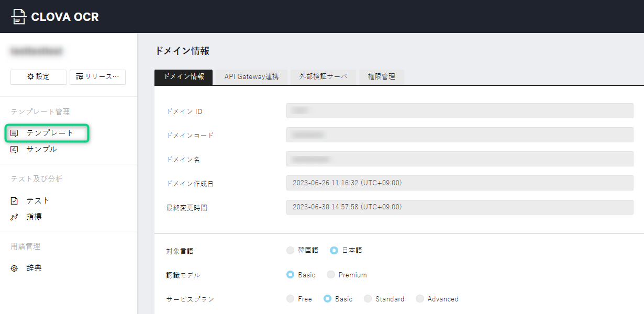644x314 pixels.
Task: Choose the Basic recognition model
Action: (291, 275)
